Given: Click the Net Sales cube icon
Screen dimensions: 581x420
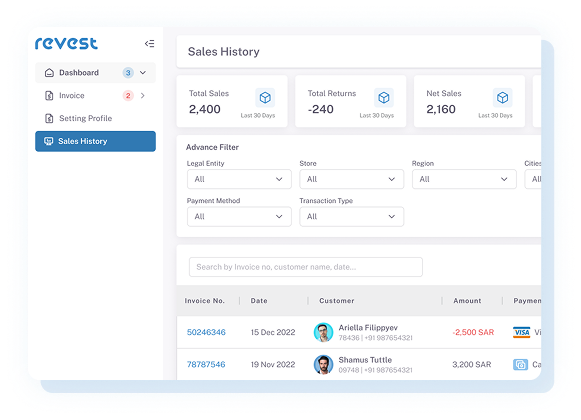Looking at the screenshot, I should [502, 97].
